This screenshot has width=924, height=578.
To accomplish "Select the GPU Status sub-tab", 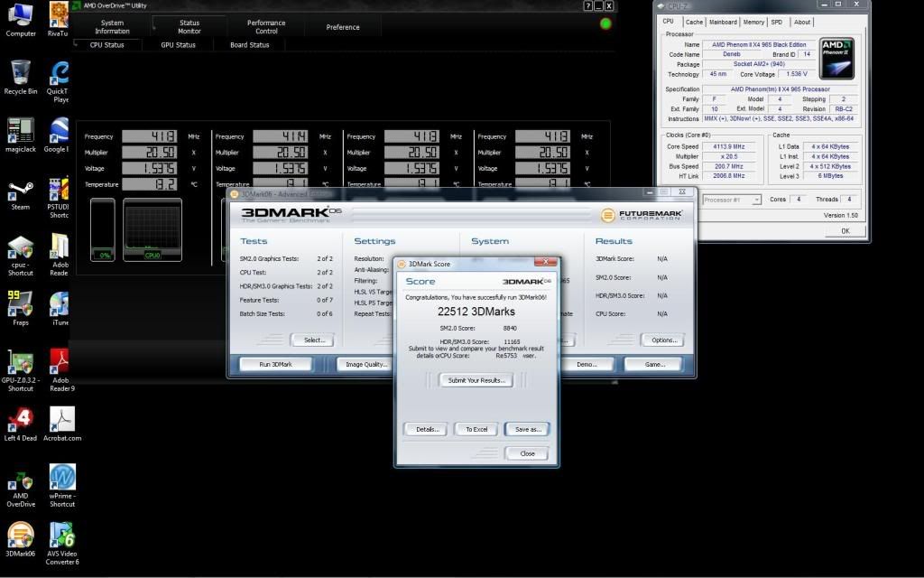I will point(178,45).
